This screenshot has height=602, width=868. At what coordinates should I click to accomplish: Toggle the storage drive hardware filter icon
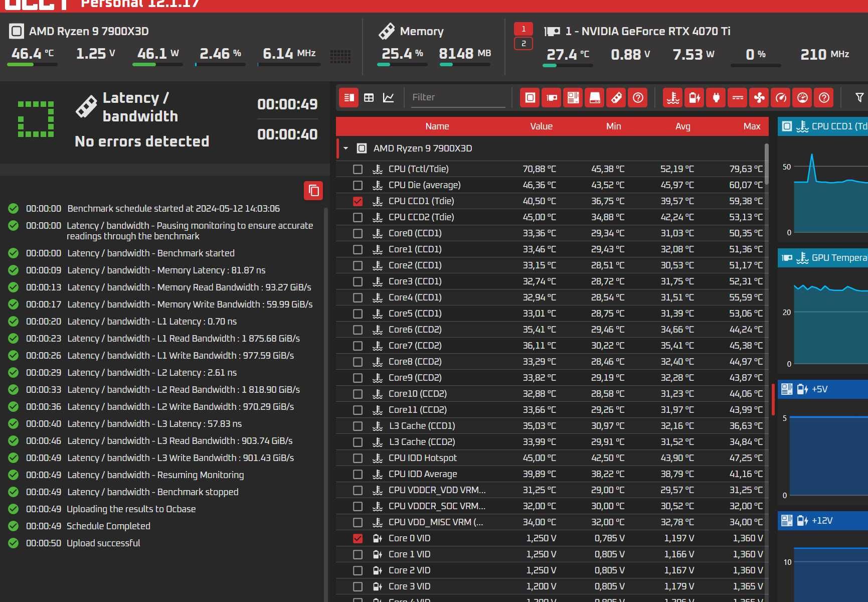[x=595, y=97]
